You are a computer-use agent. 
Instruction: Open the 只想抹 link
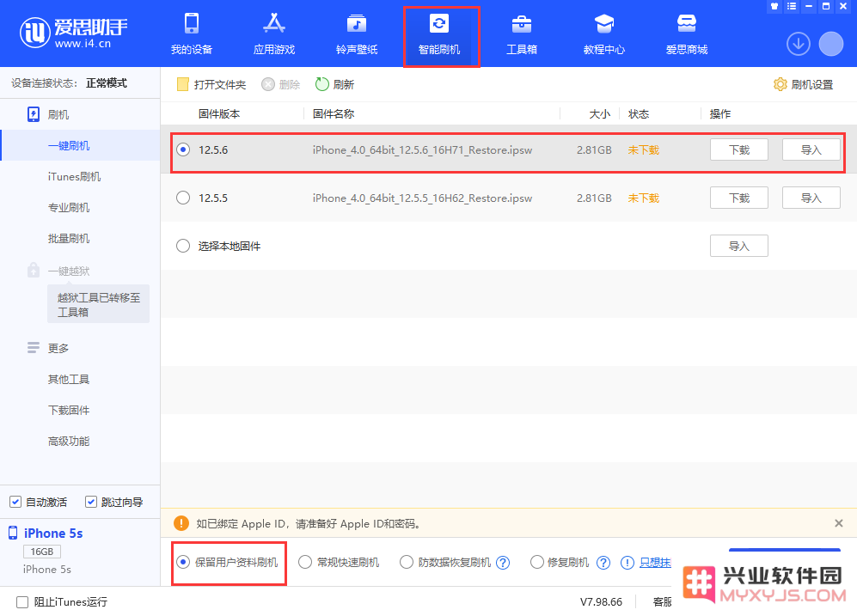pos(655,563)
